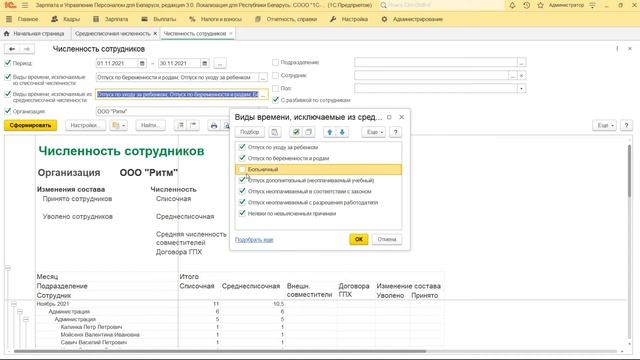Click the ellipsis button next to the period dates
Viewport: 640px width, 360px height.
(x=220, y=63)
